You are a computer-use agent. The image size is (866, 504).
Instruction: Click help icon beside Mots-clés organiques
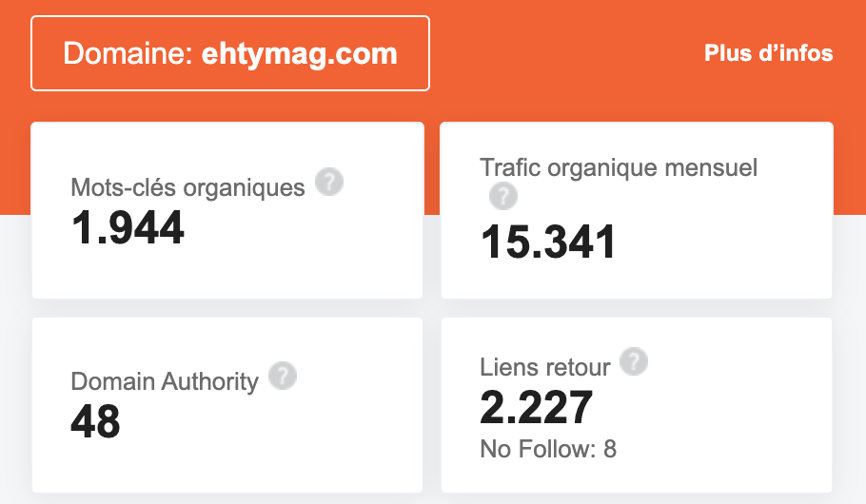pos(329,182)
